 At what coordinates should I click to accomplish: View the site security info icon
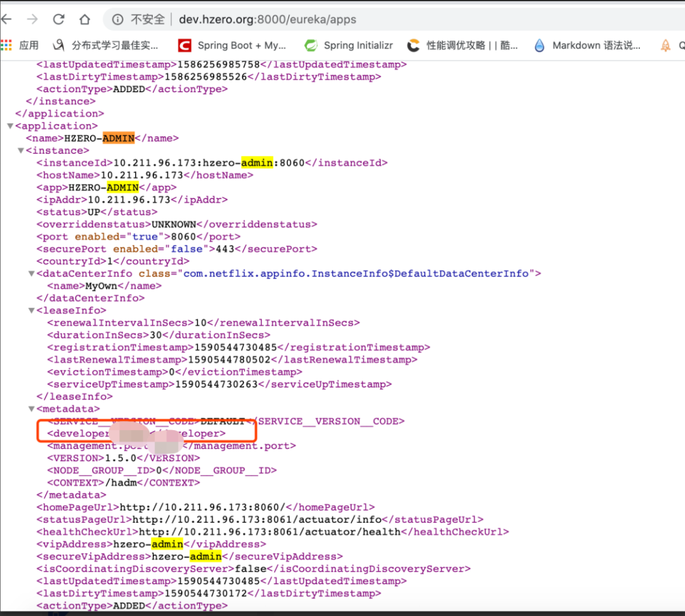[x=117, y=19]
